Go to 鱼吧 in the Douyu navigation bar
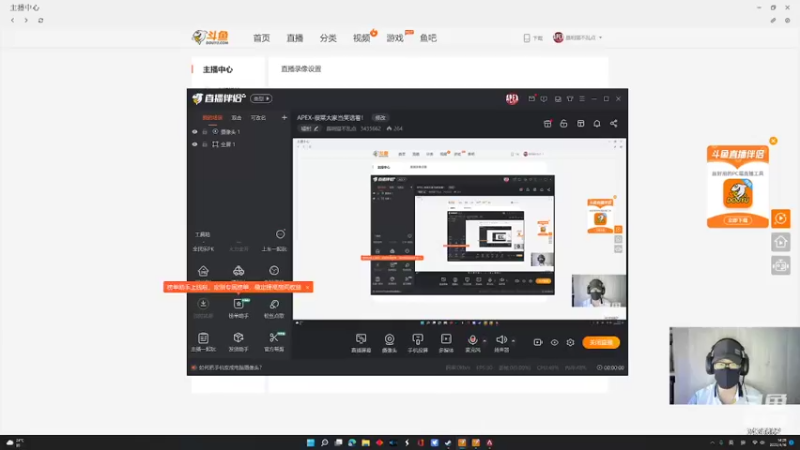This screenshot has width=800, height=450. click(x=428, y=38)
